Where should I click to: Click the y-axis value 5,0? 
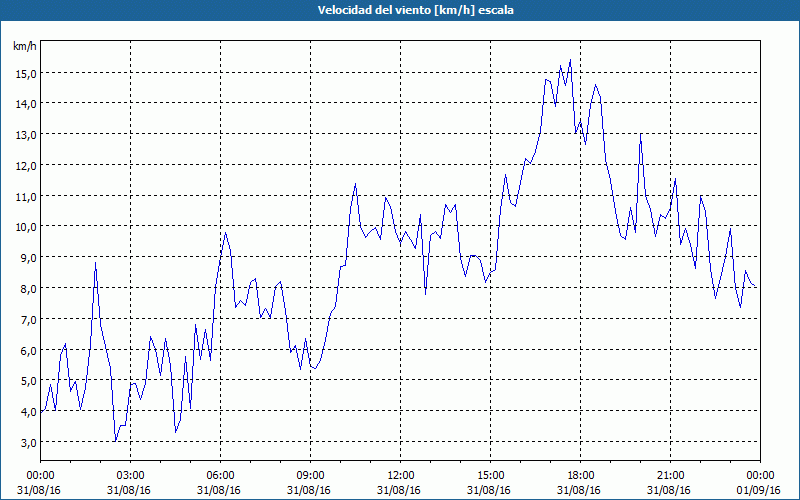click(28, 381)
